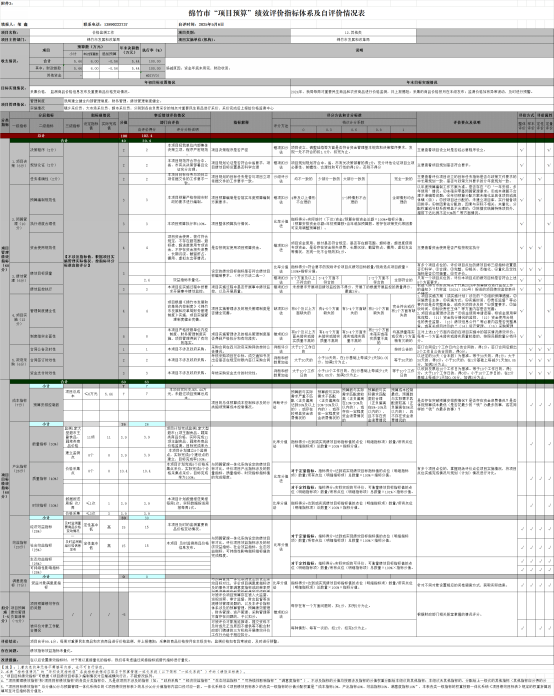Select the 说明 header cell

(x=359, y=50)
